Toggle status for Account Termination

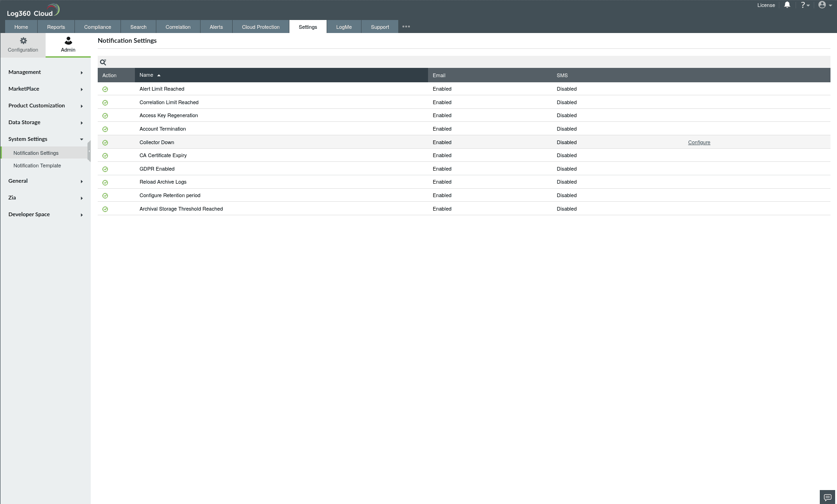coord(105,129)
